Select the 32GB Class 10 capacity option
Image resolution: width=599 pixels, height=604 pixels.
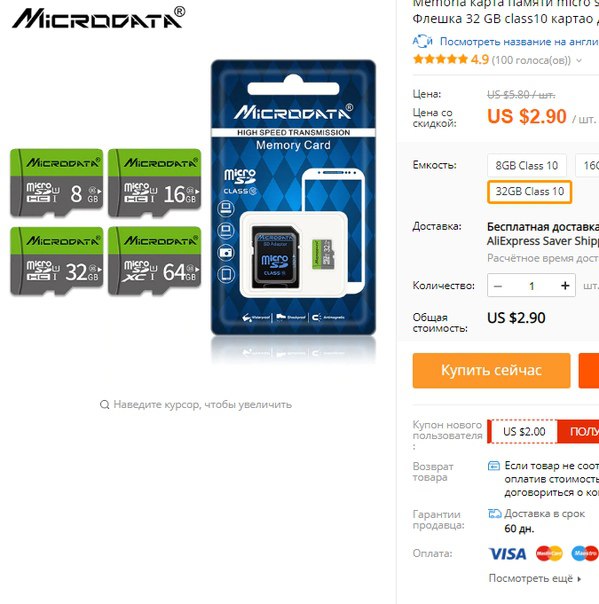[529, 191]
